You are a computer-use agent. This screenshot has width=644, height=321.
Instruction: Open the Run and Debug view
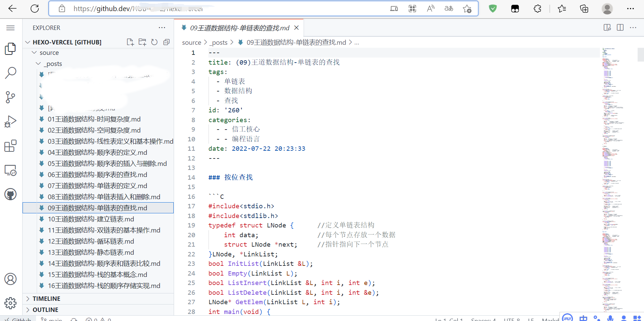(x=10, y=121)
